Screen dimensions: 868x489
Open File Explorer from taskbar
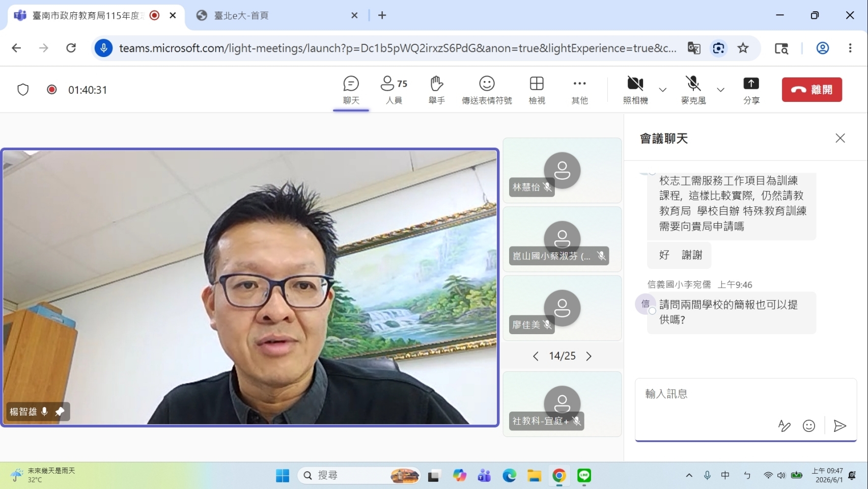[x=534, y=476]
